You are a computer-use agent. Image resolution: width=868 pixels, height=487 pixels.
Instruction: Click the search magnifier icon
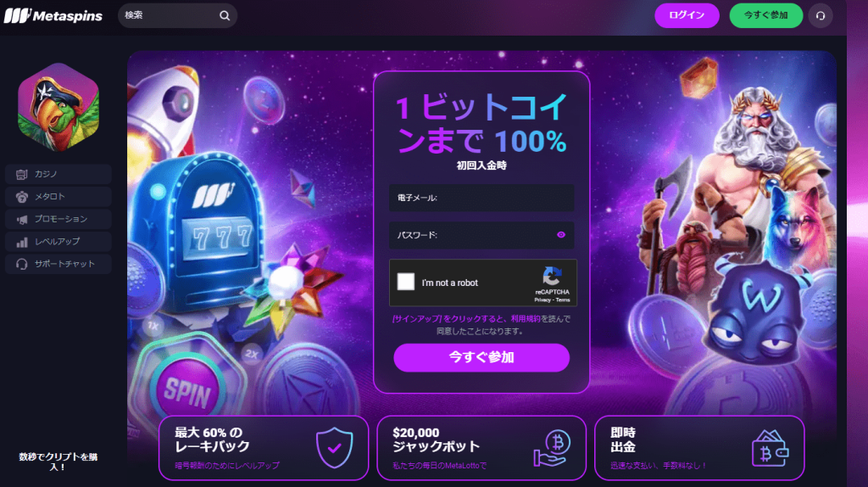[224, 15]
